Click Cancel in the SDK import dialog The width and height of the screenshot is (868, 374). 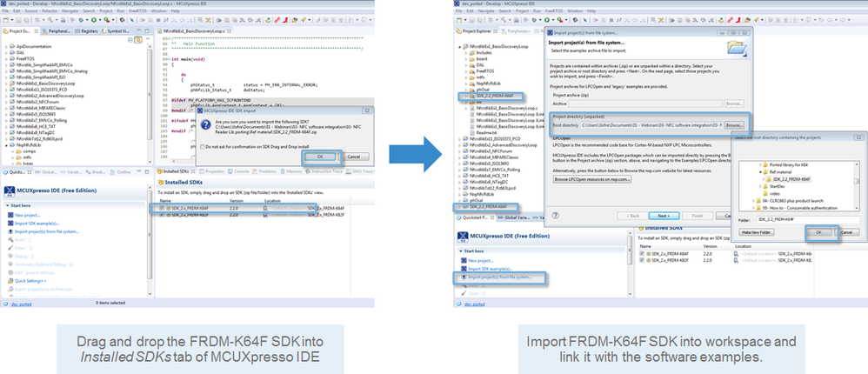click(x=354, y=157)
